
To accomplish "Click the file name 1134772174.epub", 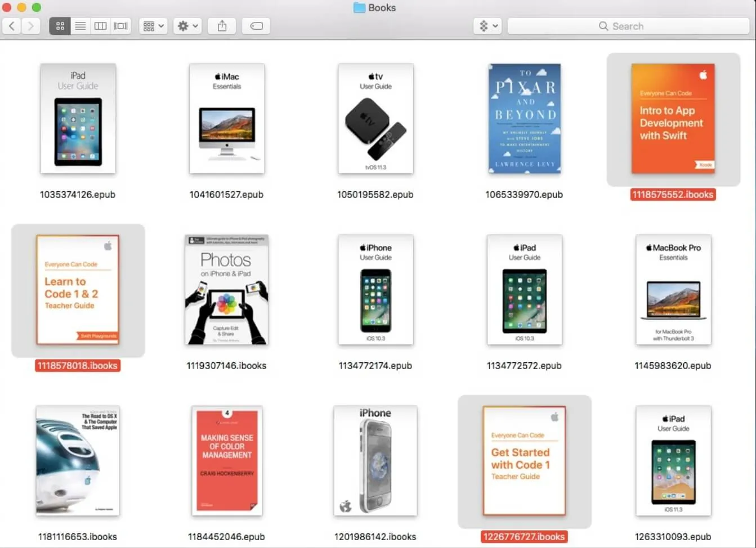I will coord(375,366).
